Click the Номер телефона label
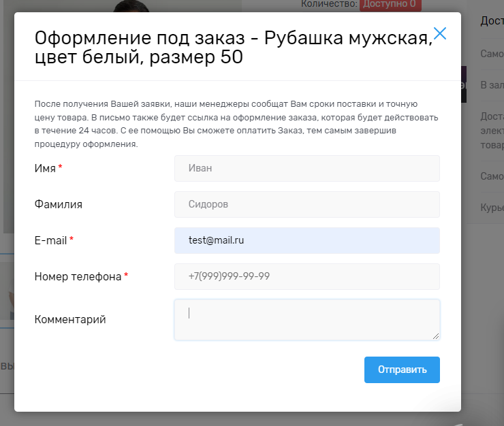The image size is (504, 426). 78,276
